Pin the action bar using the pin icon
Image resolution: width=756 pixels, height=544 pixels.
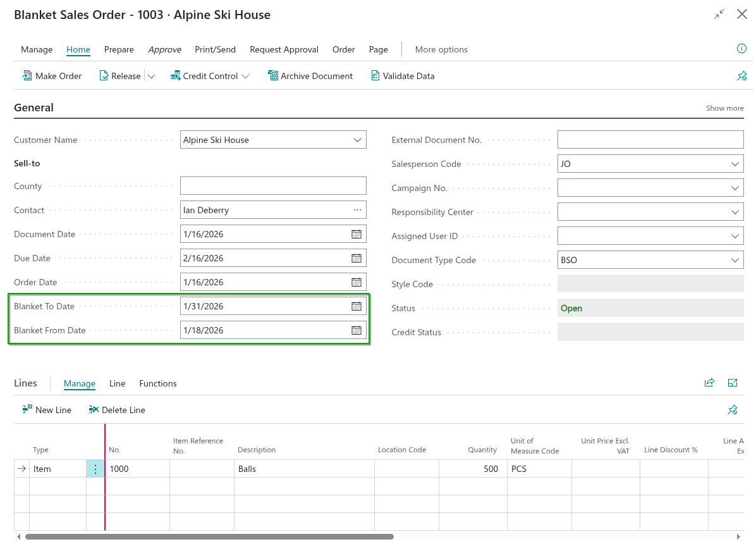pos(742,76)
